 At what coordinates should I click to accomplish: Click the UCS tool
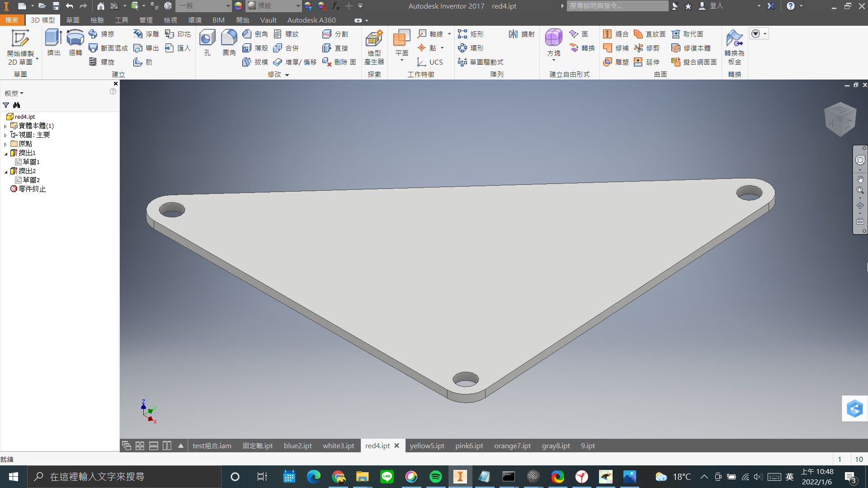[x=430, y=62]
